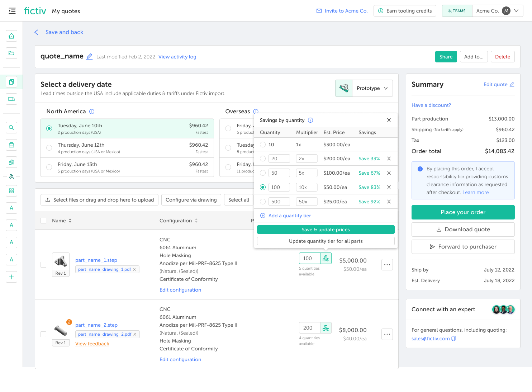Click the Share button
532x392 pixels.
point(446,57)
